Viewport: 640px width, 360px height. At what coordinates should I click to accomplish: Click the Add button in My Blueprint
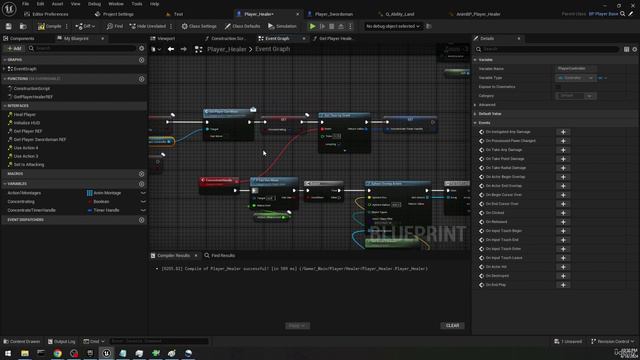[14, 48]
